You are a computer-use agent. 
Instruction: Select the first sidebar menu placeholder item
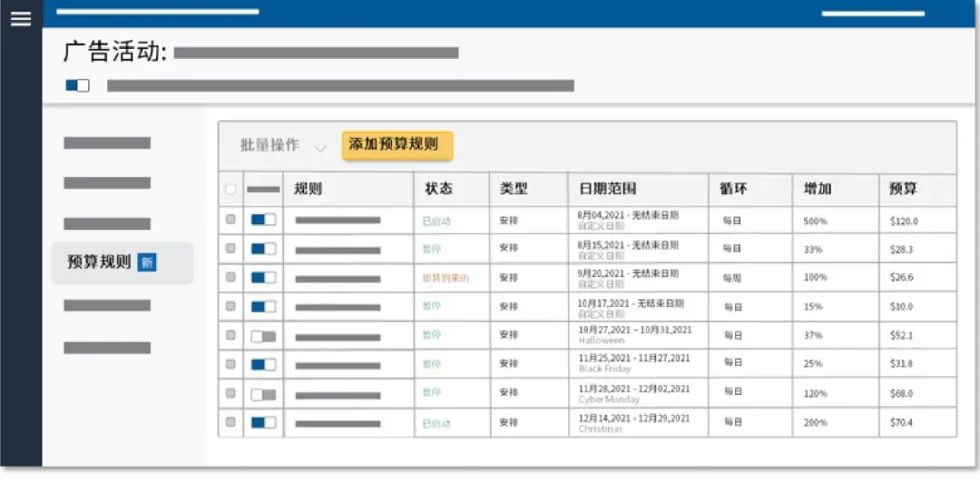(x=107, y=143)
